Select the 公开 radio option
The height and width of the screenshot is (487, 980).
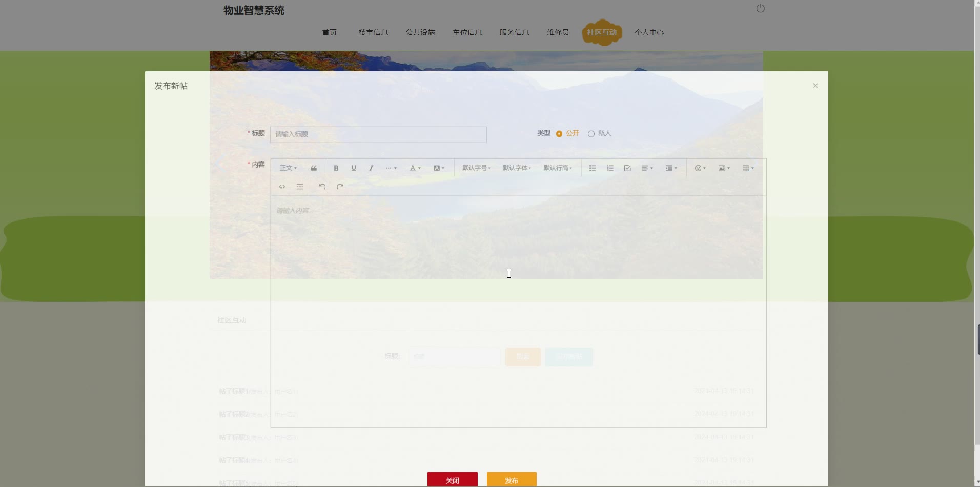[x=567, y=133]
